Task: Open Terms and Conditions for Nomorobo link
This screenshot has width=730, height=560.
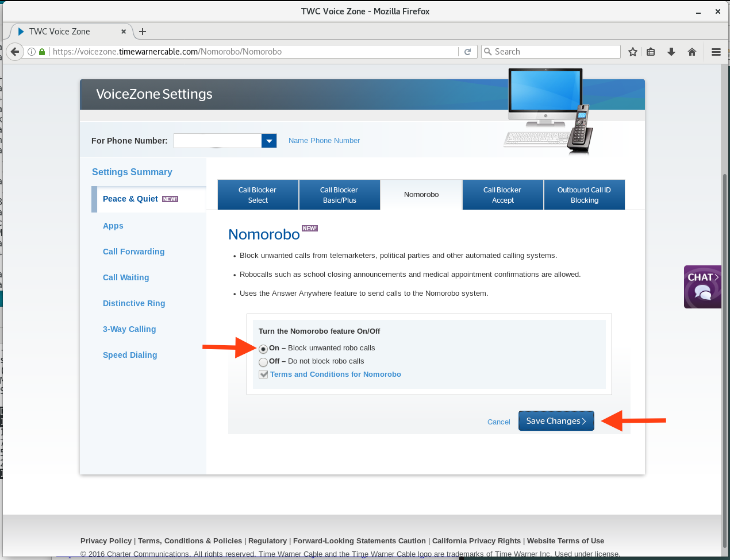Action: 336,374
